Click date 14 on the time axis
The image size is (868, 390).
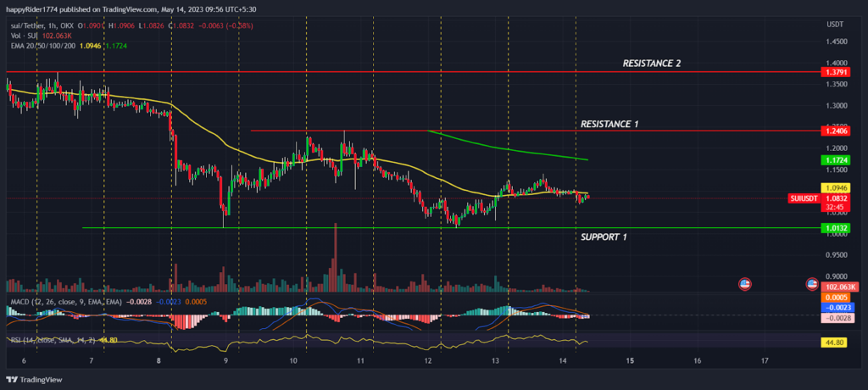(563, 360)
